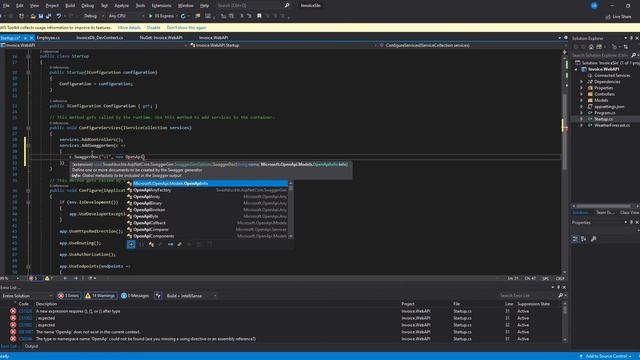
Task: Toggle pin on the Startup.cs tab
Action: [25, 38]
